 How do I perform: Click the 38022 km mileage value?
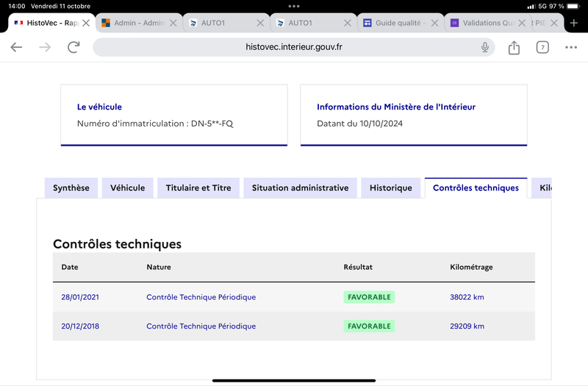(467, 297)
